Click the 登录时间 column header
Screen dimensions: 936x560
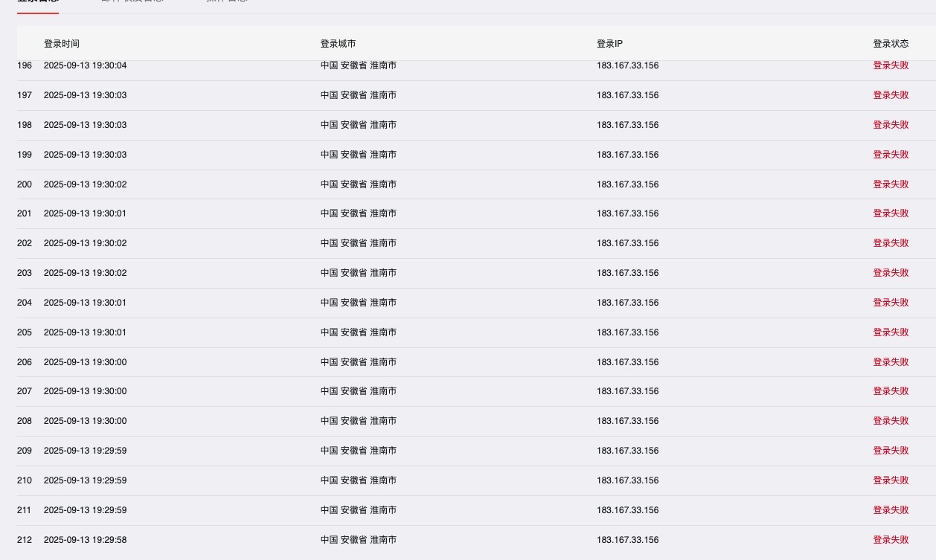(x=61, y=44)
